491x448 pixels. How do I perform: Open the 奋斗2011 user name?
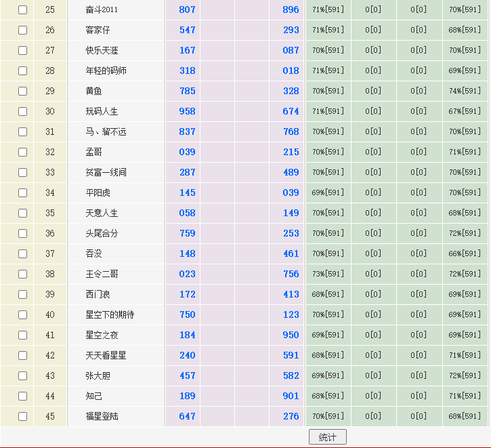(x=102, y=10)
